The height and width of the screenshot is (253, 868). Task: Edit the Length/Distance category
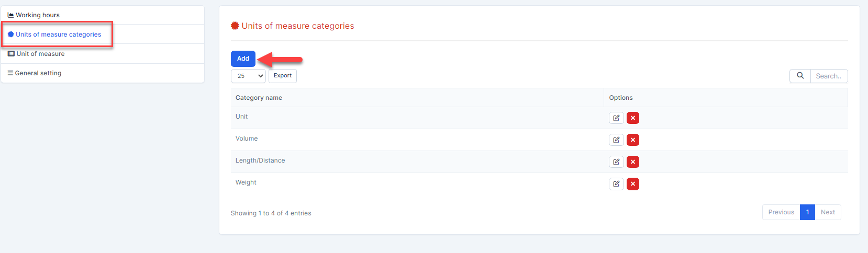[x=616, y=162]
